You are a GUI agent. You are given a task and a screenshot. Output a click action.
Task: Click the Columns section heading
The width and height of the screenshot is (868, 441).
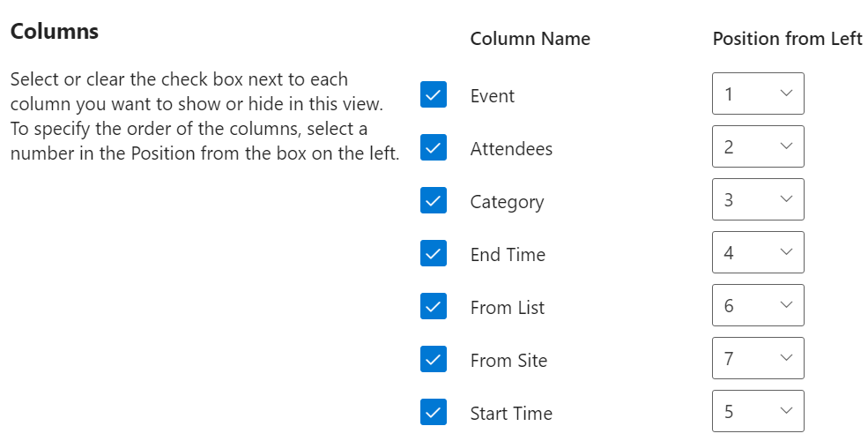(55, 31)
